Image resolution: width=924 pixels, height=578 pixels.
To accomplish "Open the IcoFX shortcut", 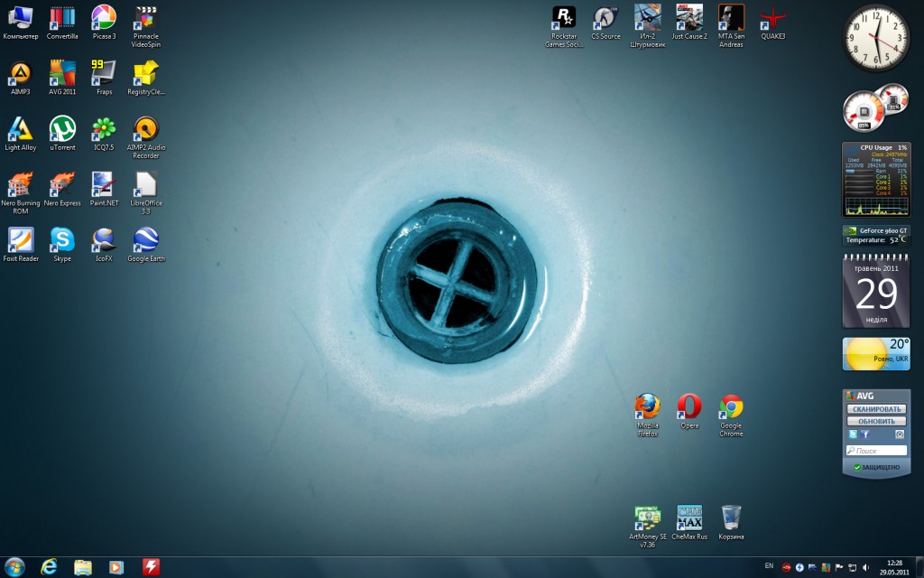I will pyautogui.click(x=104, y=244).
